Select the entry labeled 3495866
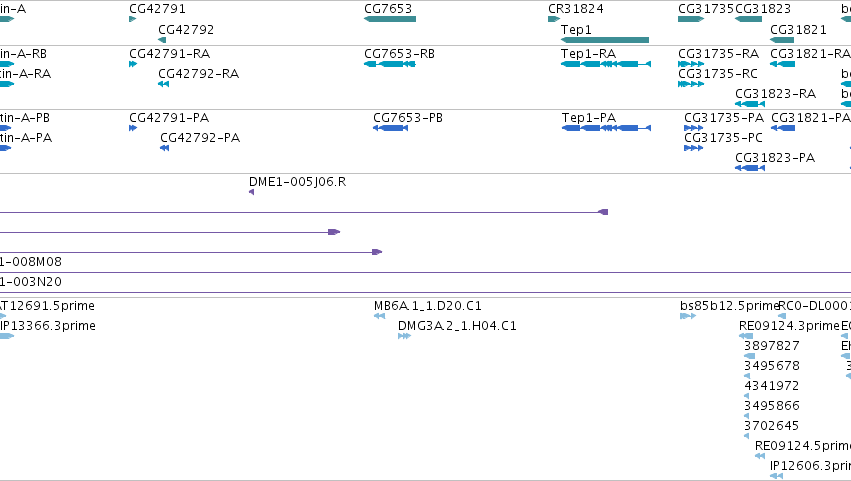Screen dimensions: 851x481 click(772, 406)
